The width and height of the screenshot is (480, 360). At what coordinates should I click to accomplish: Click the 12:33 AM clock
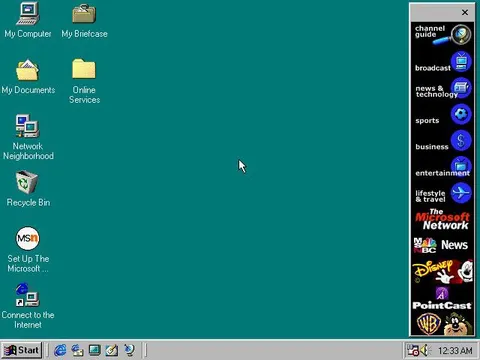click(x=455, y=351)
